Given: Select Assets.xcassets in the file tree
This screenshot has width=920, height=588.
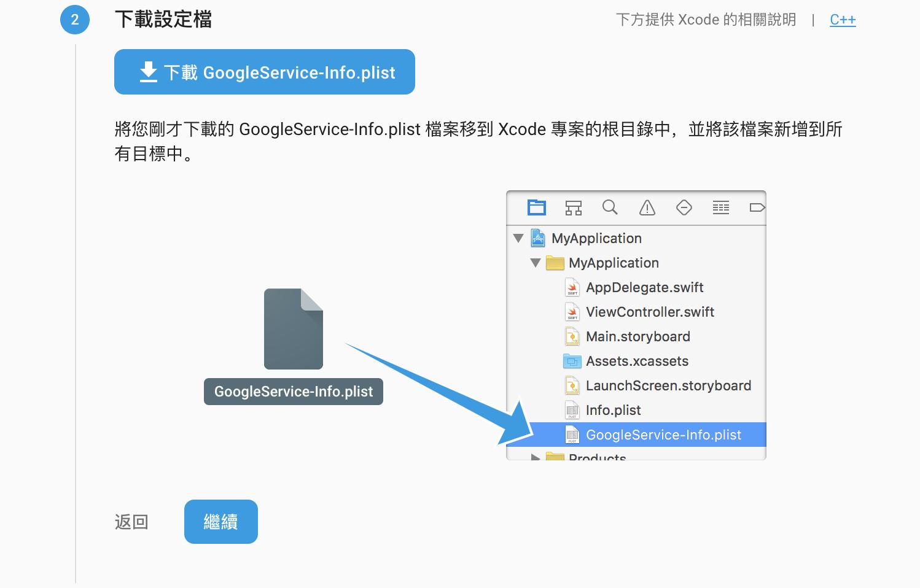Looking at the screenshot, I should (636, 361).
